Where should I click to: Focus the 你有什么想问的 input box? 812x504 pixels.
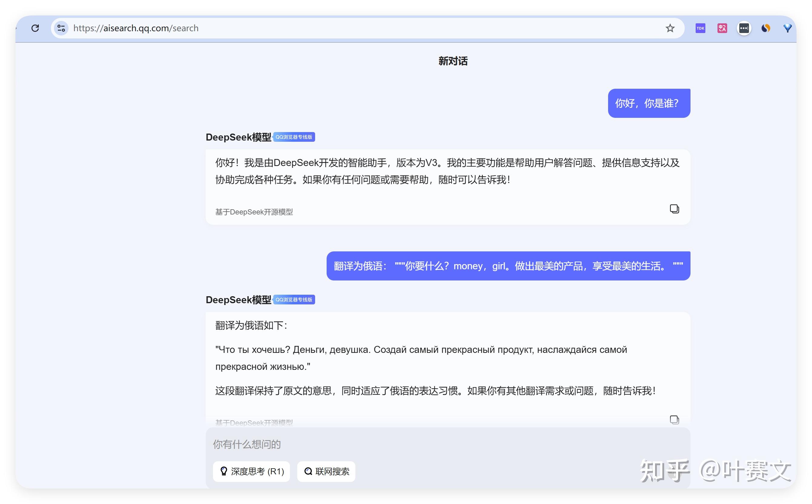point(448,444)
